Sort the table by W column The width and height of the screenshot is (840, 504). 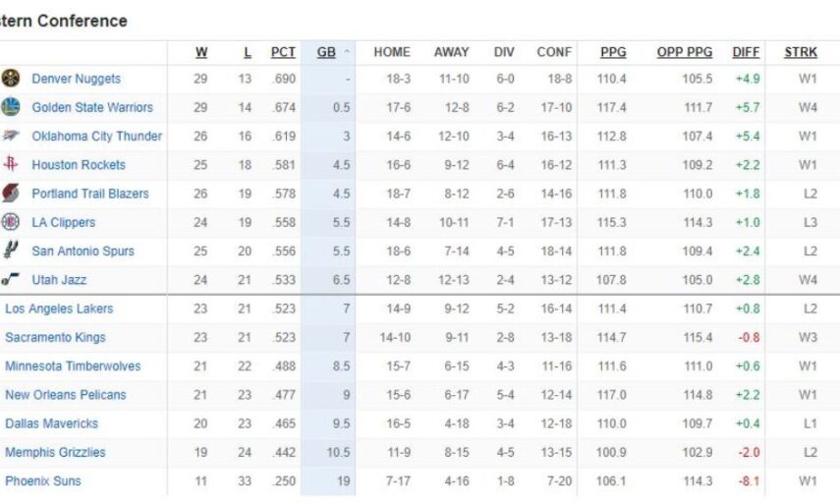[x=201, y=52]
